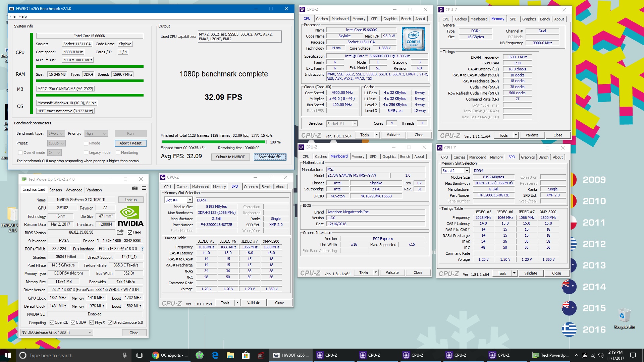The height and width of the screenshot is (362, 644).
Task: Enable the Legacy mode checkbox
Action: (x=86, y=153)
